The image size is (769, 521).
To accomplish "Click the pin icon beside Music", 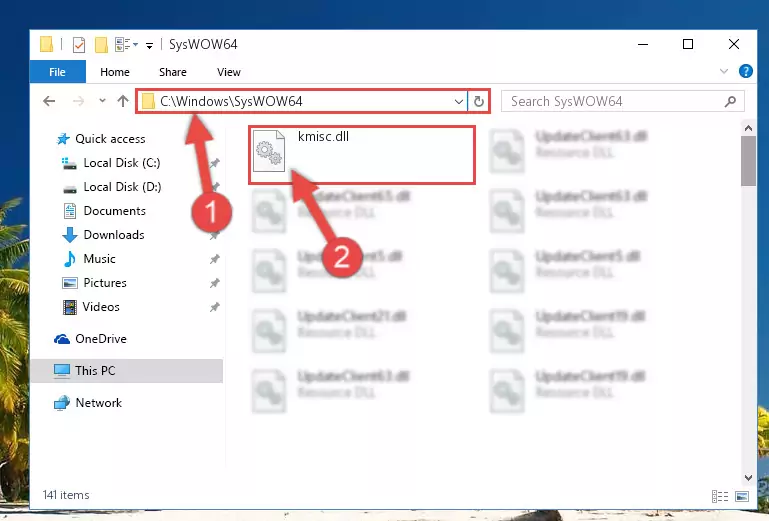I will [x=215, y=259].
